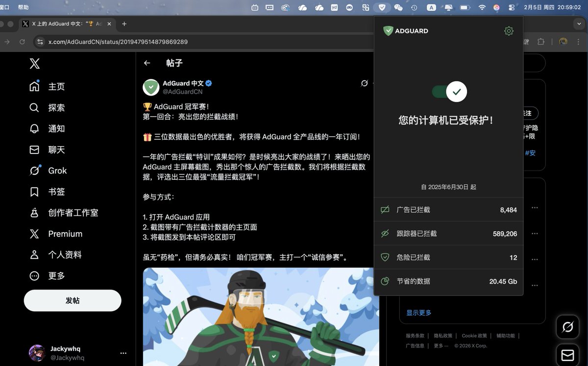Open Control Center in menu bar
This screenshot has width=588, height=366.
512,7
